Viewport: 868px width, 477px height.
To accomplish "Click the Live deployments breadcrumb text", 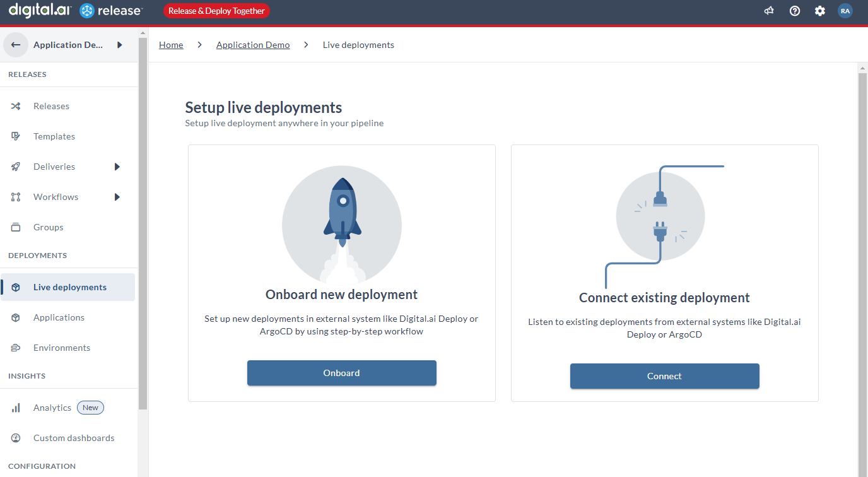I will [x=358, y=45].
